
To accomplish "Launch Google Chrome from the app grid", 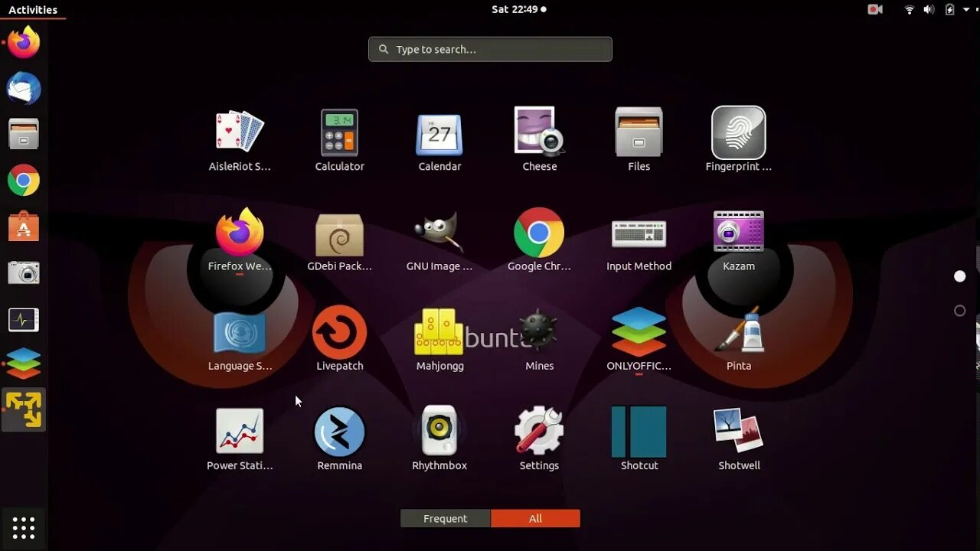I will pyautogui.click(x=539, y=240).
